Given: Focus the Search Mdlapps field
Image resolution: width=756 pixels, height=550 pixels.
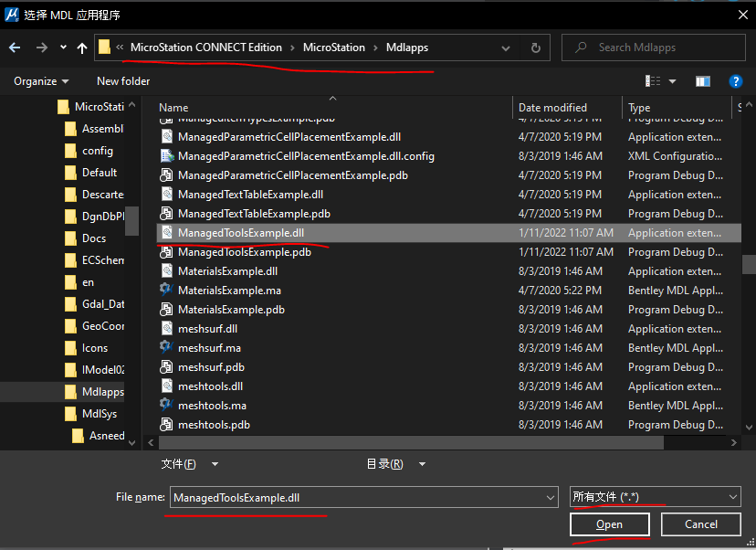Looking at the screenshot, I should coord(654,48).
